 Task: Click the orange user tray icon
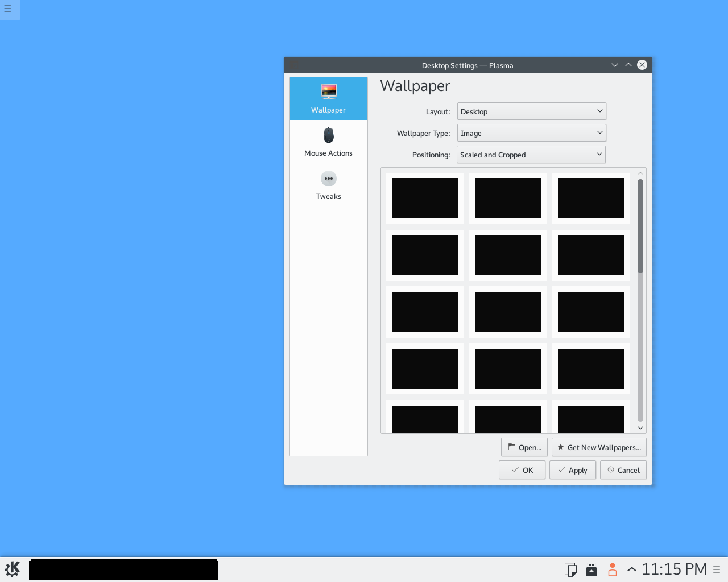[613, 569]
